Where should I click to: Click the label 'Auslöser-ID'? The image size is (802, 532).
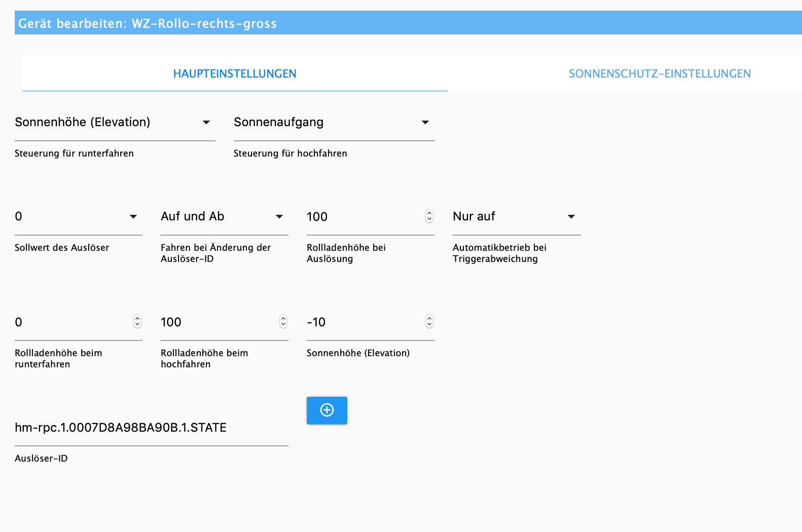41,459
